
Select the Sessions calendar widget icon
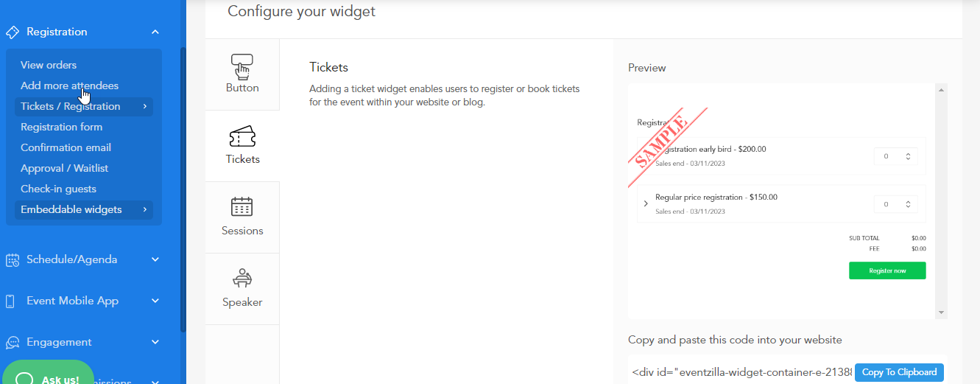(242, 207)
